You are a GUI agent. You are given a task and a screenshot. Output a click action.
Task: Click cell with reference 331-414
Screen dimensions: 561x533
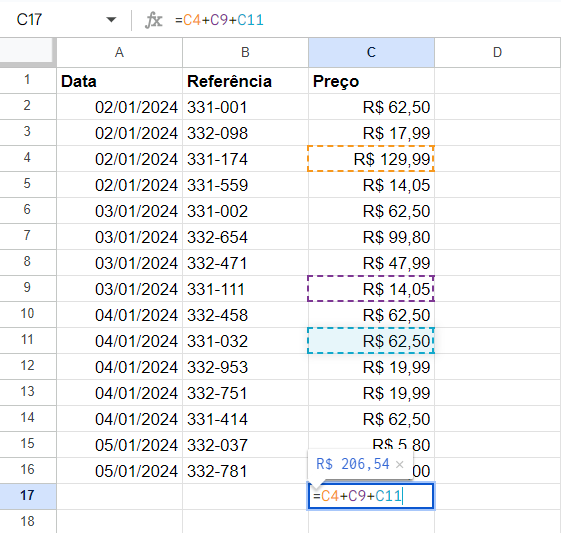tap(245, 419)
